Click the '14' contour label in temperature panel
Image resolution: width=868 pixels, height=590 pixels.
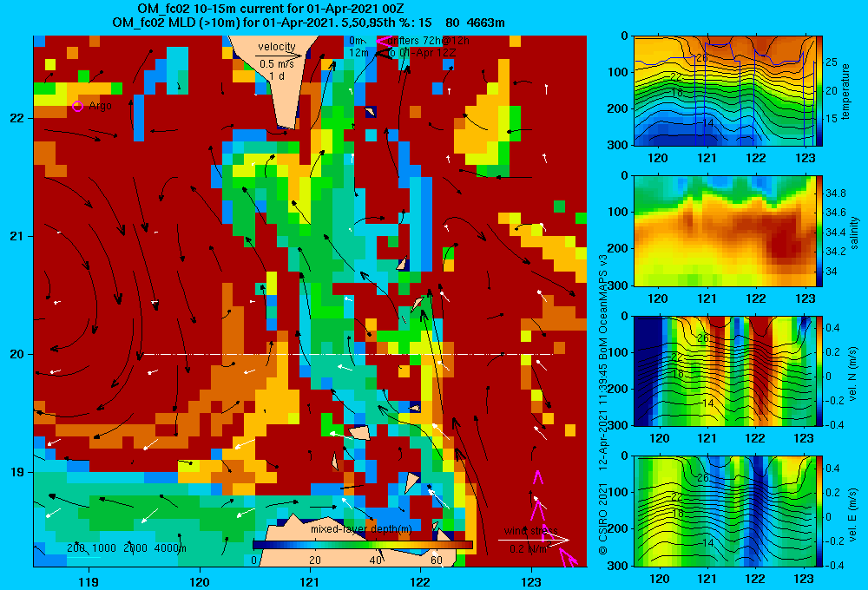click(707, 123)
